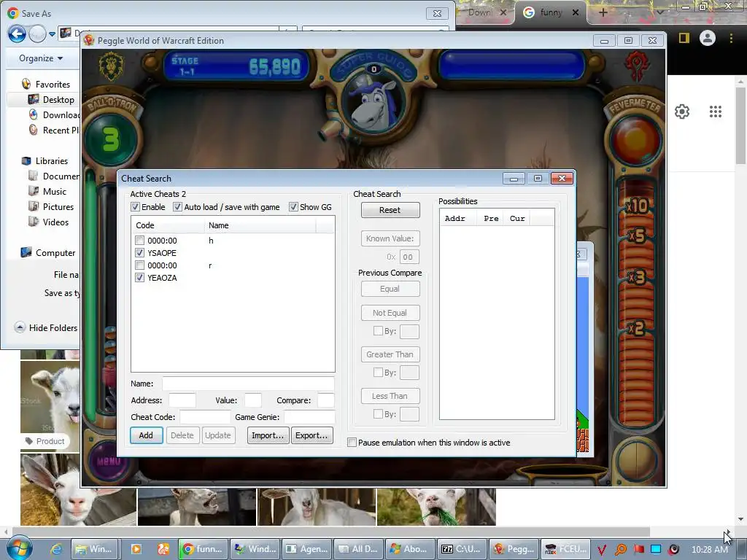Select Pictures library in Save As

point(50,206)
